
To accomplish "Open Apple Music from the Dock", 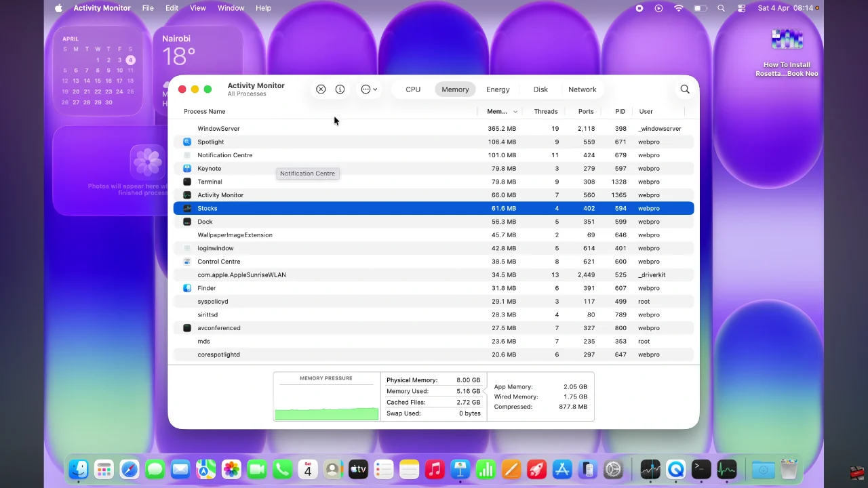I will (x=435, y=469).
